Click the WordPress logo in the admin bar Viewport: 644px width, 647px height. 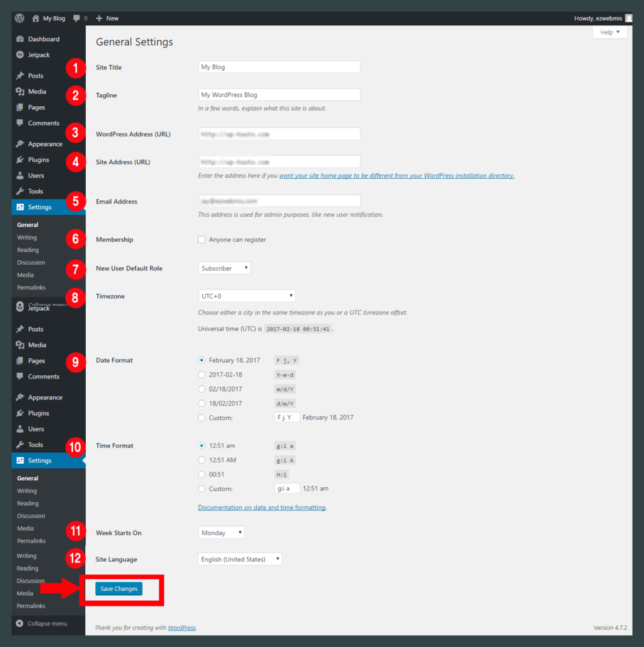(19, 18)
